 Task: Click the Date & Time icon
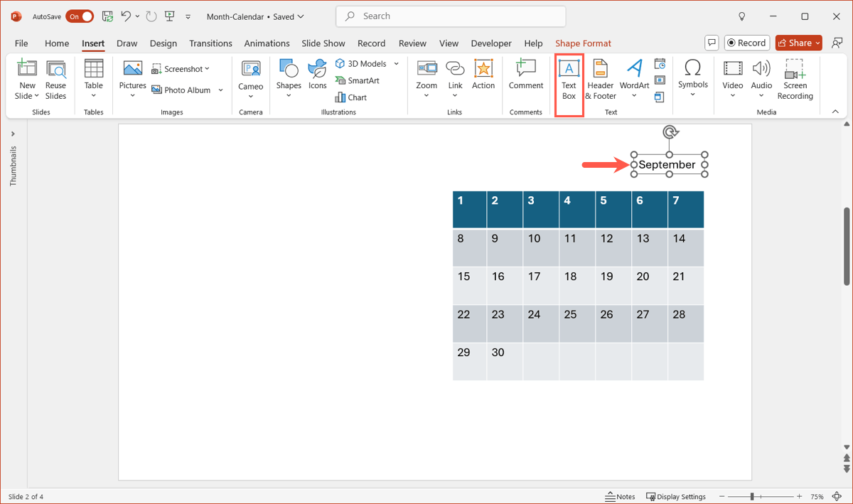pos(660,65)
